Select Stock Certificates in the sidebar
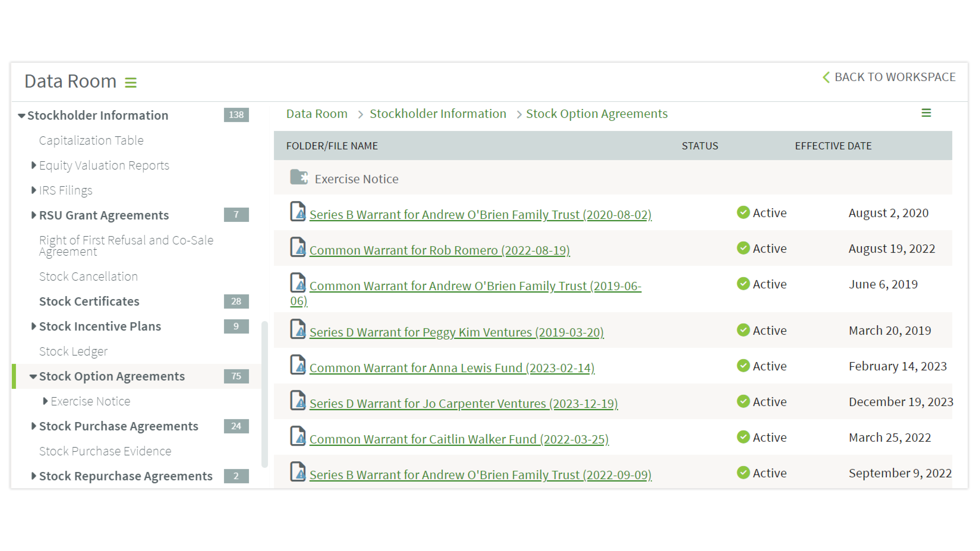This screenshot has width=980, height=551. 89,301
